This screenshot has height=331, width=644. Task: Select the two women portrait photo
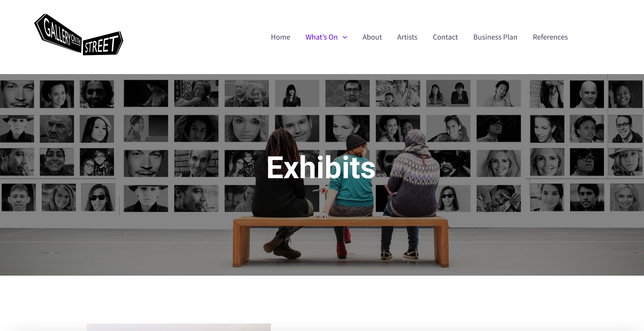(x=448, y=93)
